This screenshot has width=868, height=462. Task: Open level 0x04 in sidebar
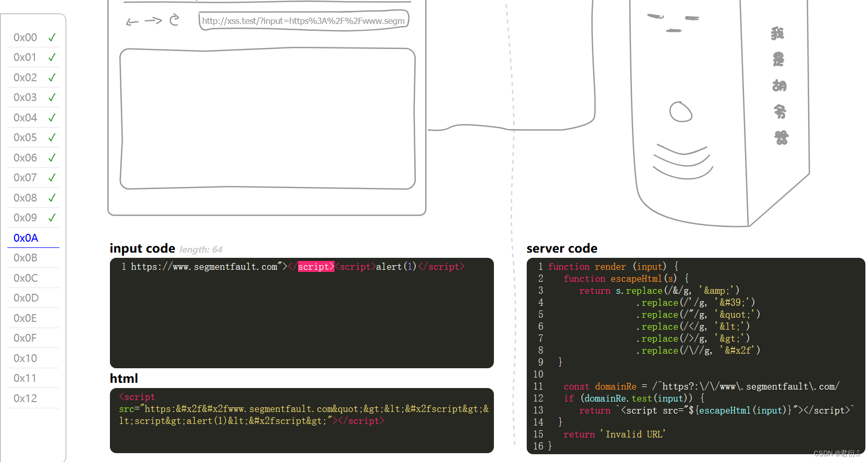[33, 118]
